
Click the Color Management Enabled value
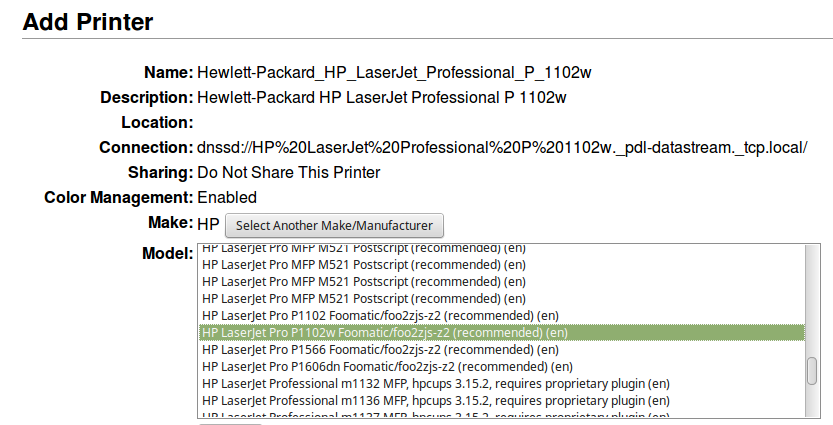click(x=227, y=197)
